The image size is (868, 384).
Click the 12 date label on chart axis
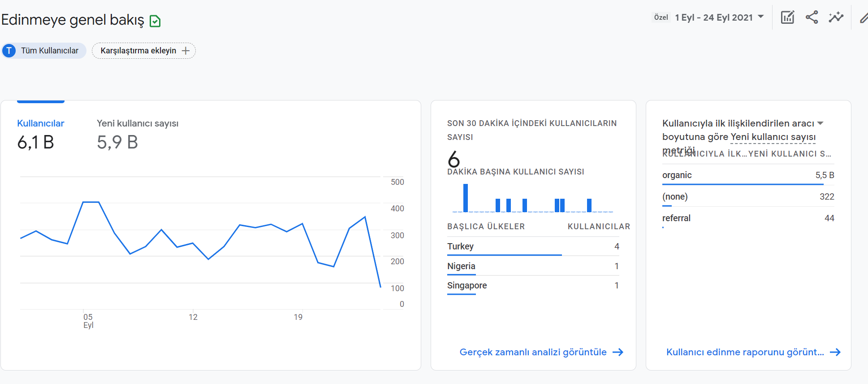(193, 317)
